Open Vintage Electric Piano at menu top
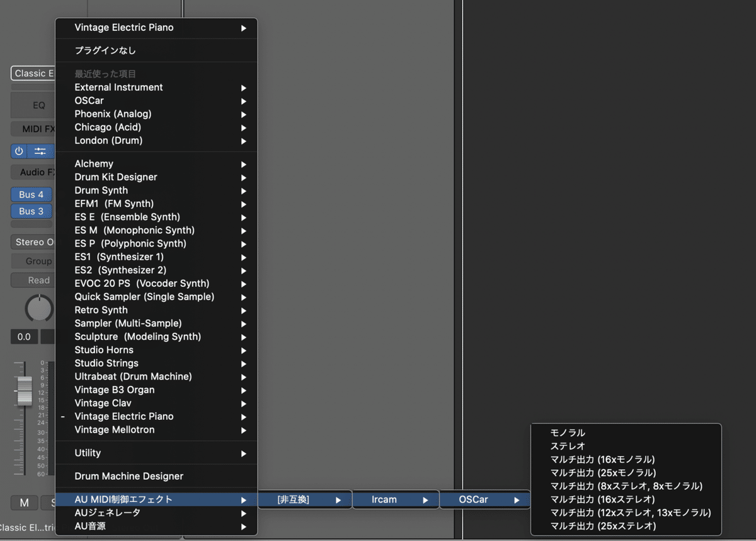This screenshot has height=541, width=756. tap(156, 28)
